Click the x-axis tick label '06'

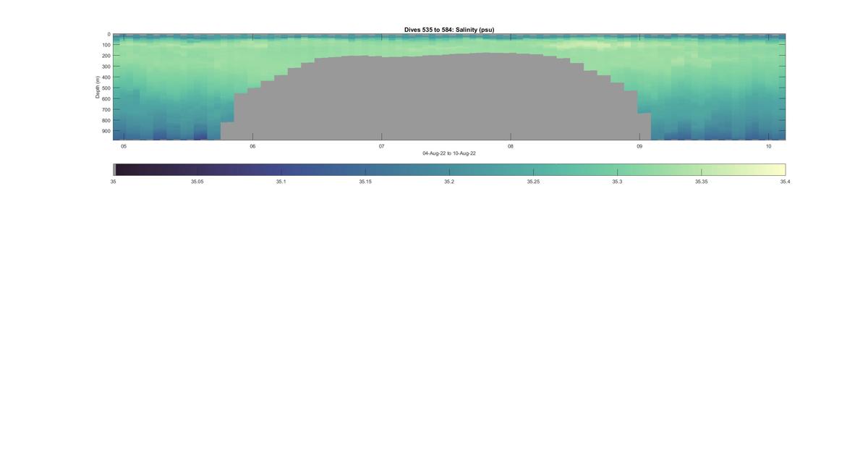point(252,146)
